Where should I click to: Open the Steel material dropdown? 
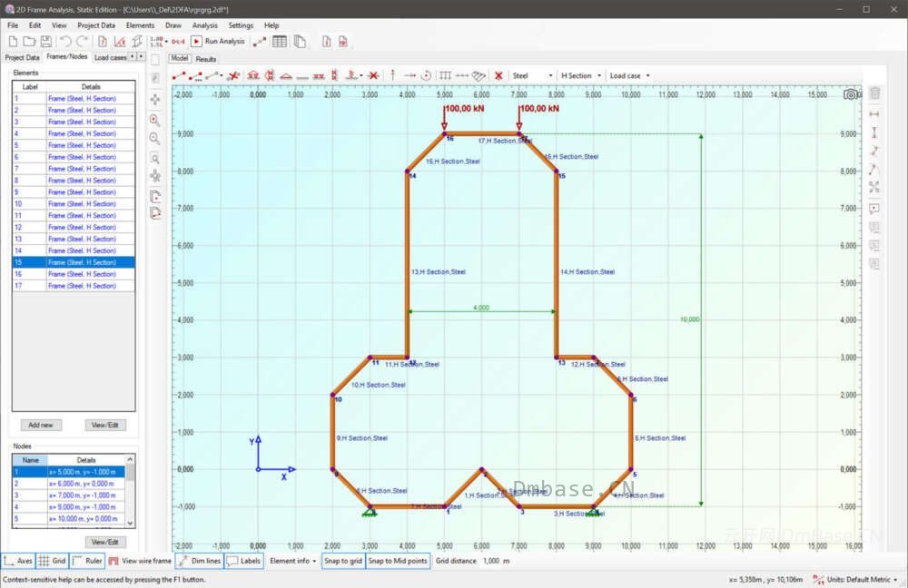(x=532, y=75)
